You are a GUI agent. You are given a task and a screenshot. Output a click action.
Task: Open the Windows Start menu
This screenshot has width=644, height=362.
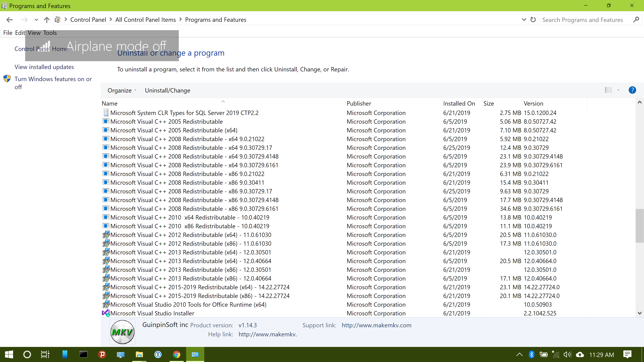(9, 354)
